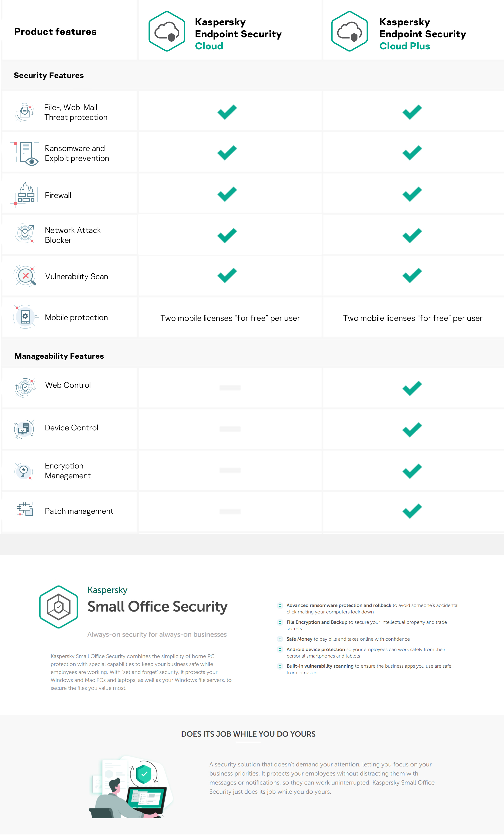
Task: Click Kaspersky Endpoint Security Cloud title
Action: pos(239,34)
